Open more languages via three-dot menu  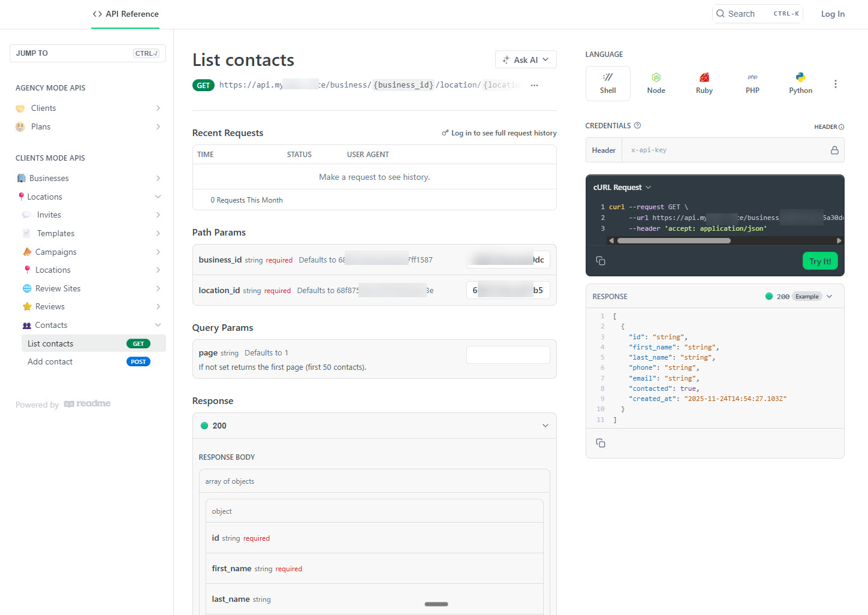click(835, 84)
